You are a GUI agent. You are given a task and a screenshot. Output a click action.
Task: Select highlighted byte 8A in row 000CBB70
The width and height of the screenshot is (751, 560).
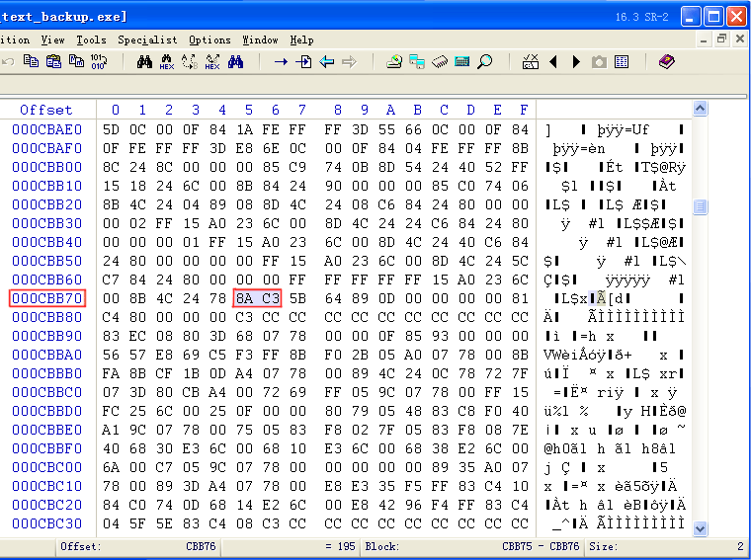(244, 298)
